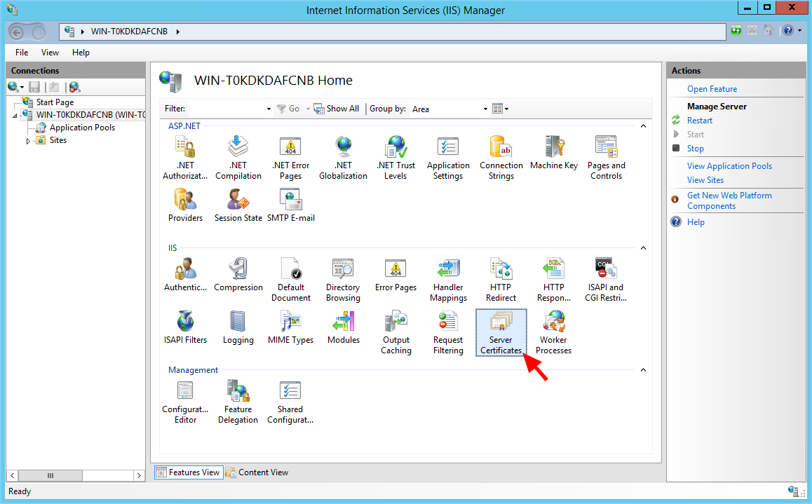Screen dimensions: 812x504
Task: Open the .NET Authorization feature
Action: [x=185, y=158]
